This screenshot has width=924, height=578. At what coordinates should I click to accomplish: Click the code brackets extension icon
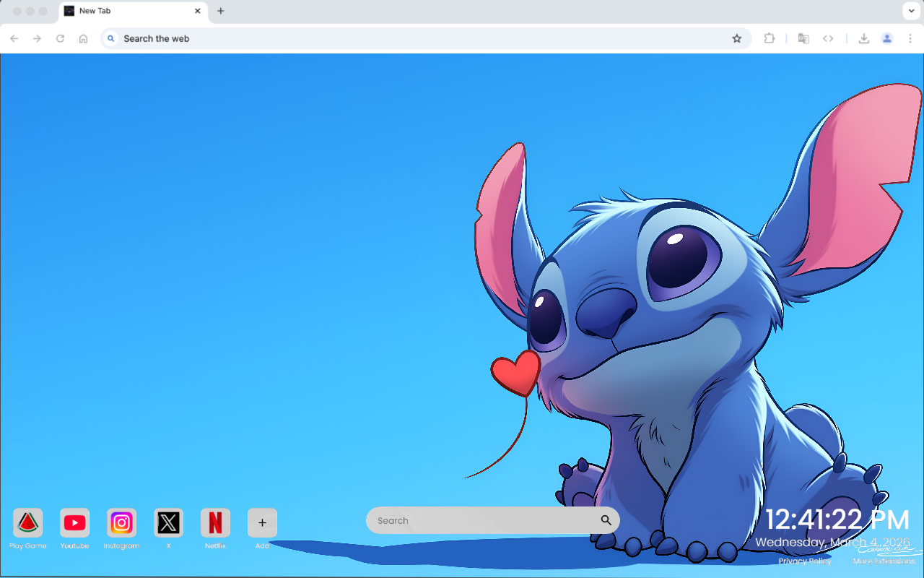pos(828,38)
